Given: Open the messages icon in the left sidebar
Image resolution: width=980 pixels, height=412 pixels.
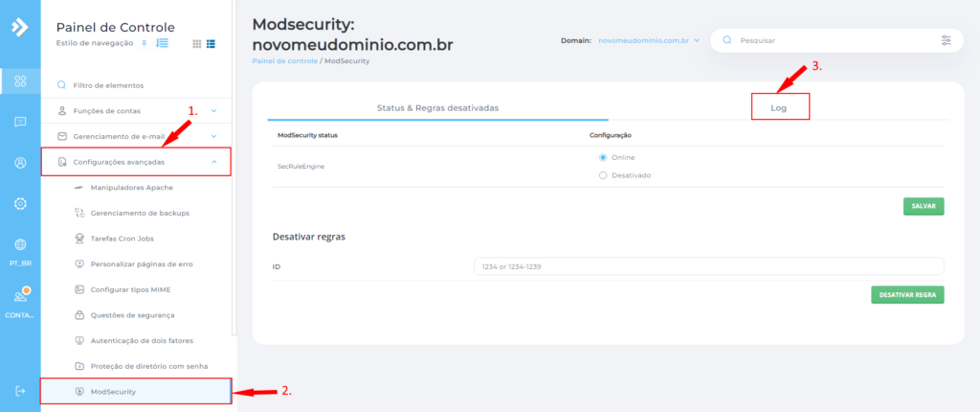Looking at the screenshot, I should point(20,122).
